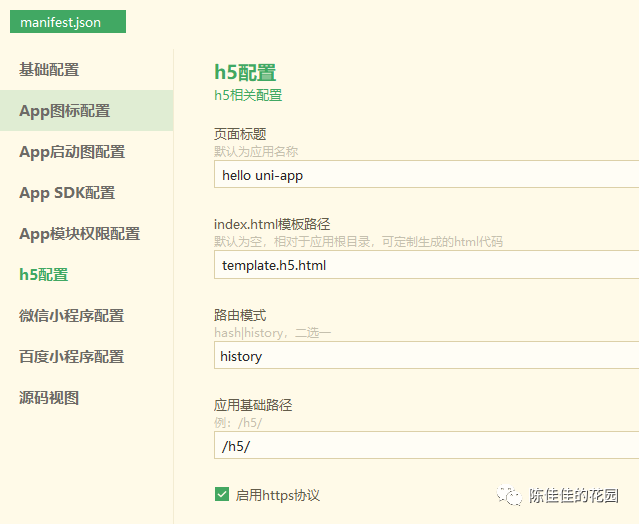The height and width of the screenshot is (524, 639).
Task: Uncheck the 启用https协议 checkbox
Action: pos(222,494)
